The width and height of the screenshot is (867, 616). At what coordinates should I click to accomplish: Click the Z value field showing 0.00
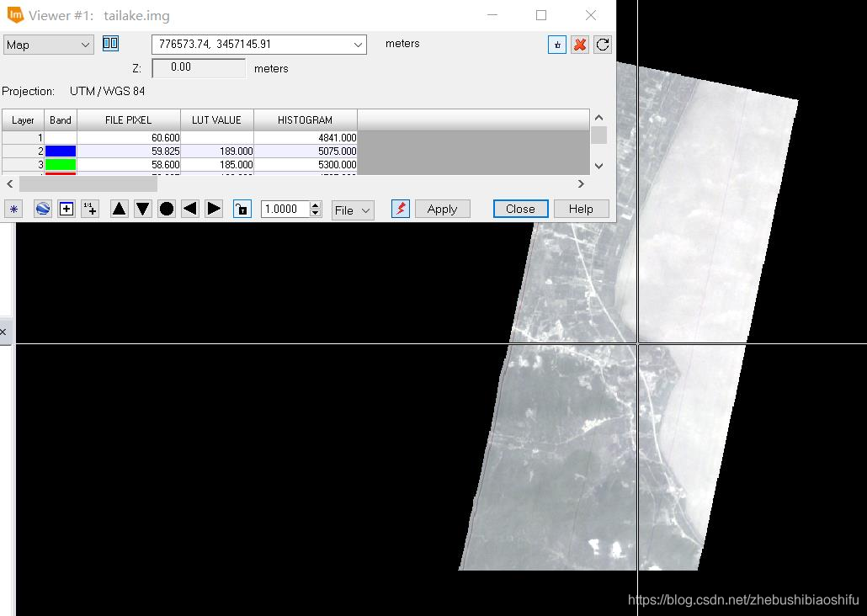tap(199, 67)
